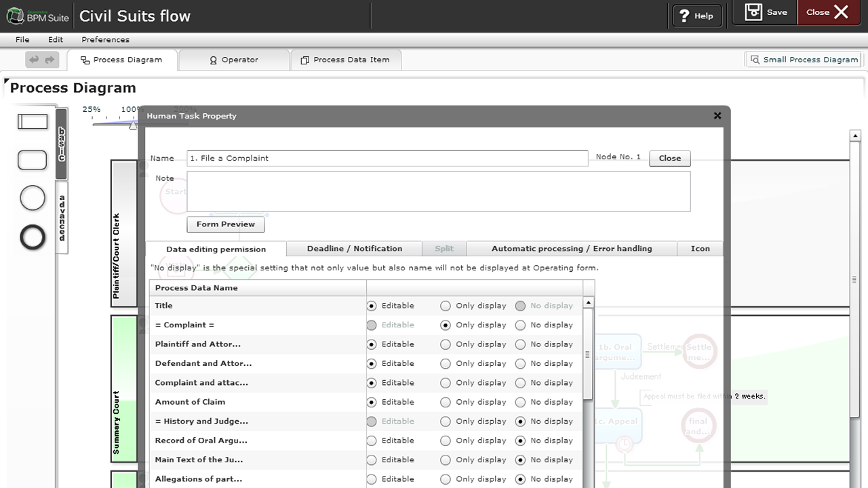Viewport: 868px width, 488px height.
Task: Click the Save disk icon
Action: [753, 12]
